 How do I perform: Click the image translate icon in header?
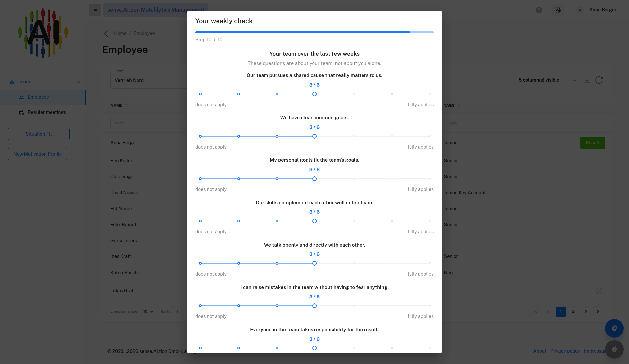click(x=558, y=10)
